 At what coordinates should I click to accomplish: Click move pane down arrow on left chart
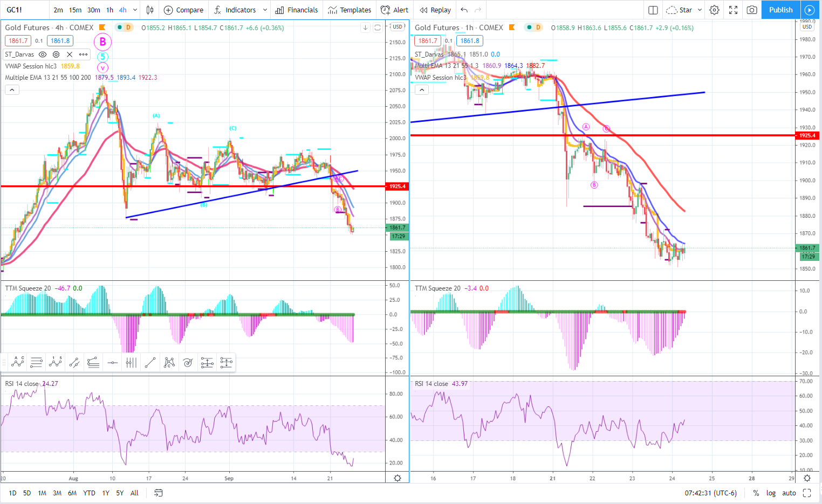pos(365,27)
